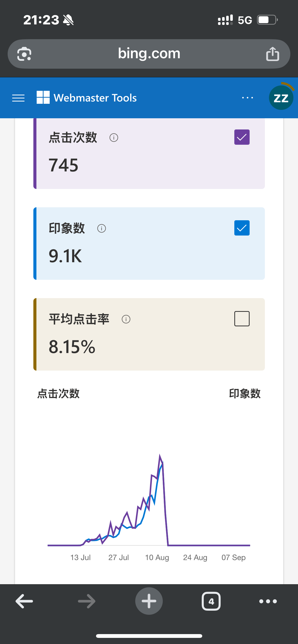Open a new tab with plus button
Image resolution: width=298 pixels, height=644 pixels.
(x=149, y=601)
